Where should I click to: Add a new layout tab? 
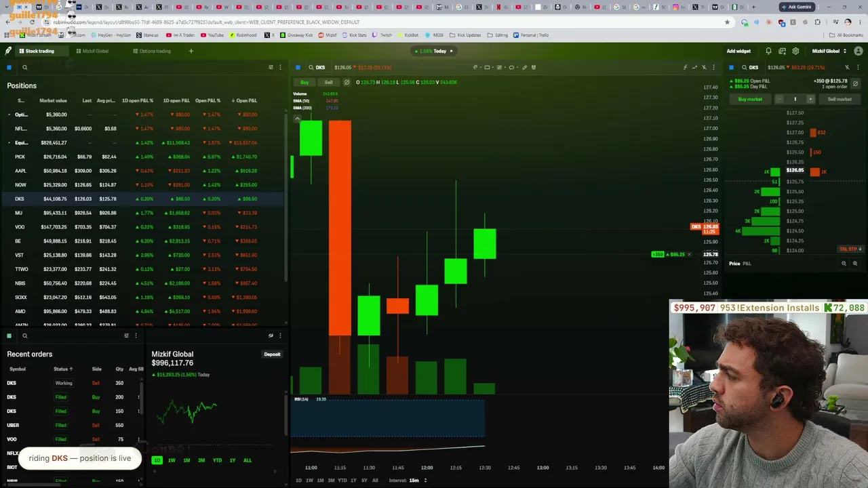[191, 51]
